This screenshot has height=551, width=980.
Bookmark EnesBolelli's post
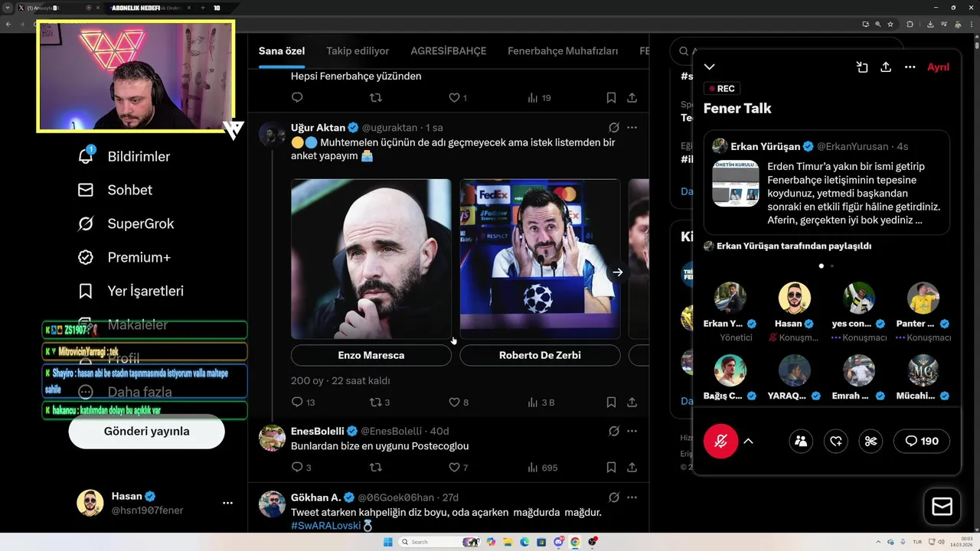pos(611,467)
